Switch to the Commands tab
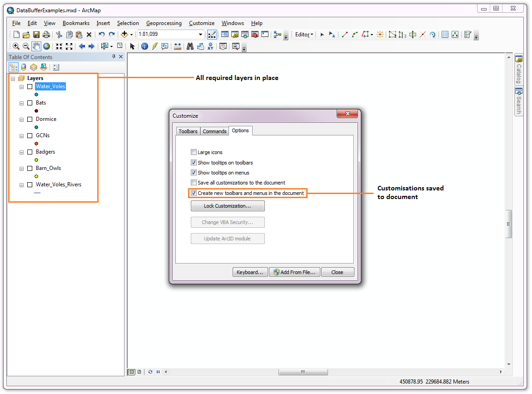Viewport: 532px width, 394px height. point(214,131)
